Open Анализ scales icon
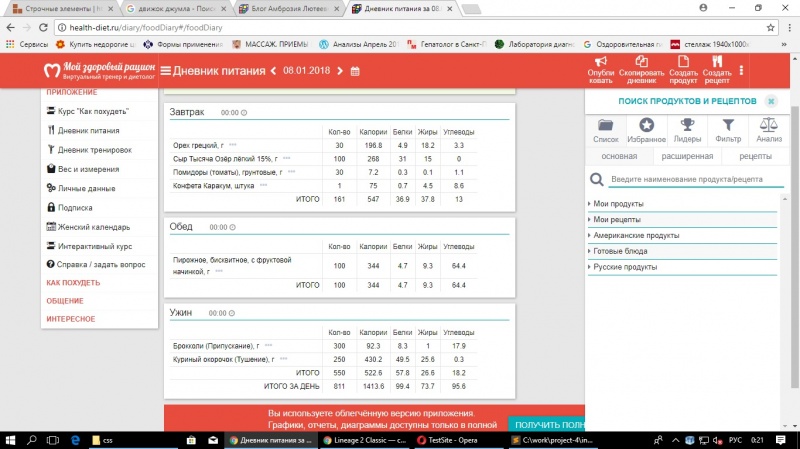800x449 pixels. (769, 125)
